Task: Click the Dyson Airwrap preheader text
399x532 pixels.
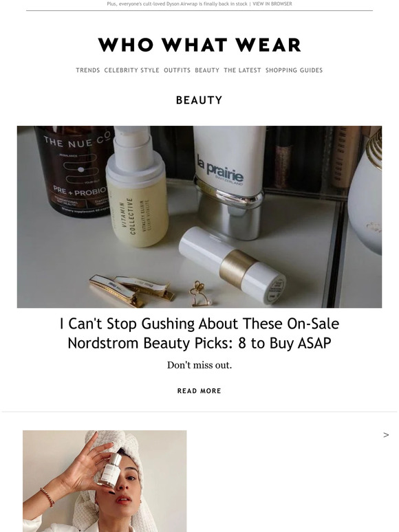Action: tap(177, 3)
